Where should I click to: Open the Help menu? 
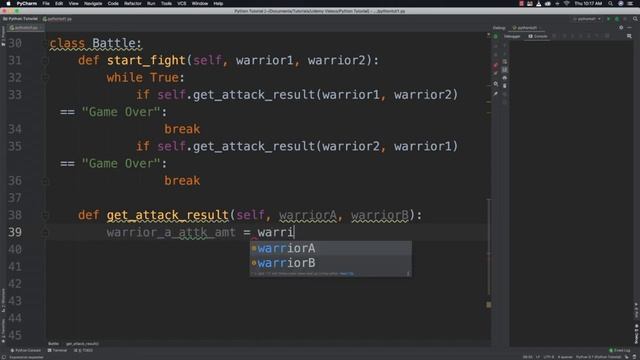tap(218, 3)
